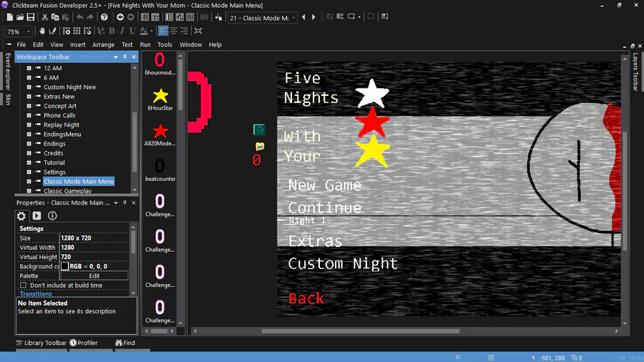Switch to the Profiler tab
The image size is (644, 362).
tap(84, 343)
